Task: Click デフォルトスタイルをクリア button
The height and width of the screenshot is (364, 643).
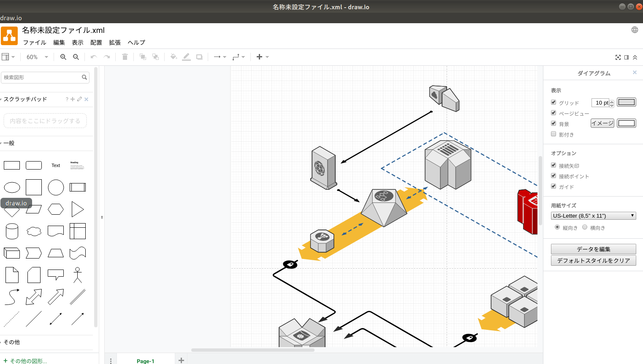Action: (x=593, y=260)
